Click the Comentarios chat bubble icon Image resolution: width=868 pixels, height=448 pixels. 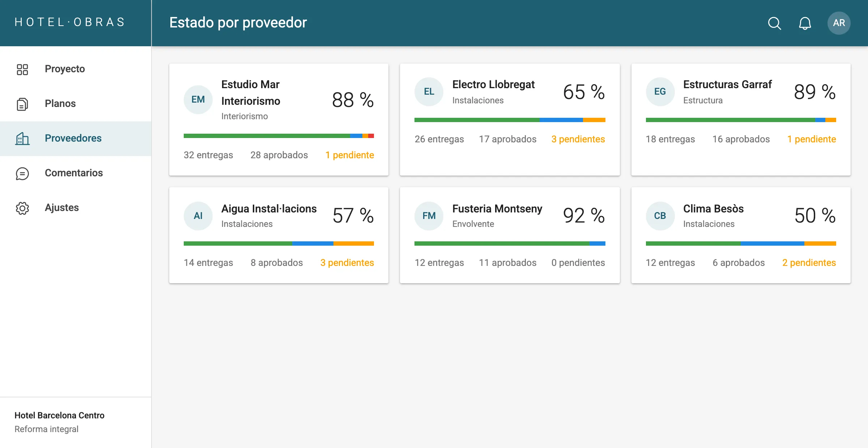22,173
